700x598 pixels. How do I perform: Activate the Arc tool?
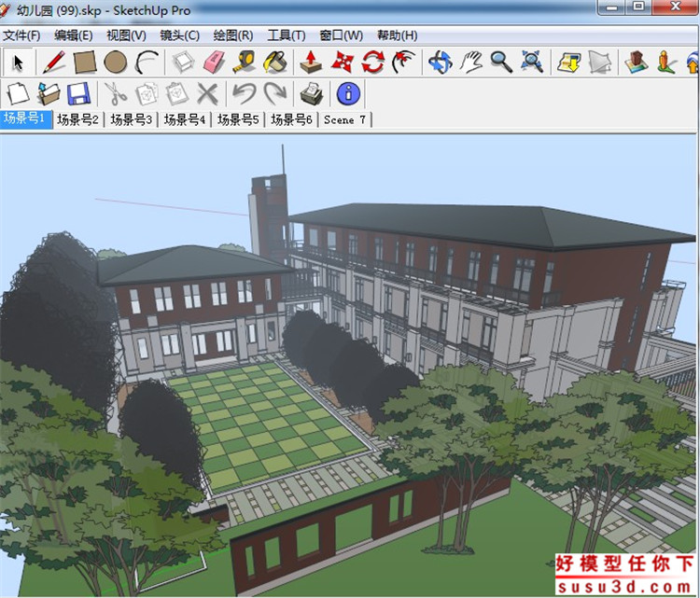147,62
